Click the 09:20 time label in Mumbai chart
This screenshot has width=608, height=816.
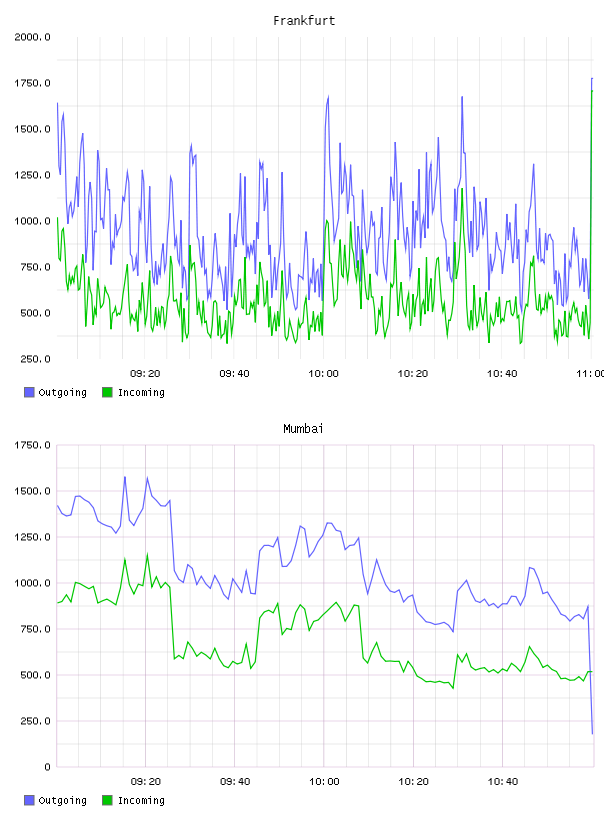click(146, 782)
